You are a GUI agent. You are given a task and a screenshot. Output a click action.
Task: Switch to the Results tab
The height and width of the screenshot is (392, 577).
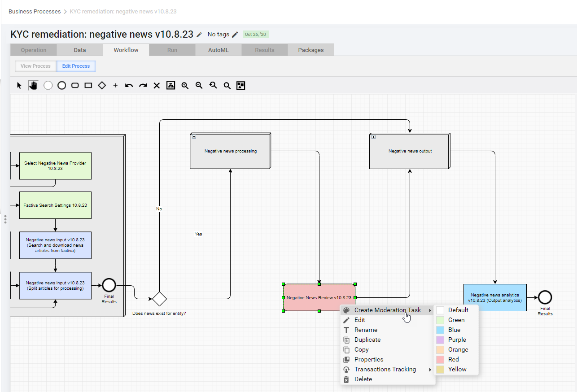pos(265,50)
